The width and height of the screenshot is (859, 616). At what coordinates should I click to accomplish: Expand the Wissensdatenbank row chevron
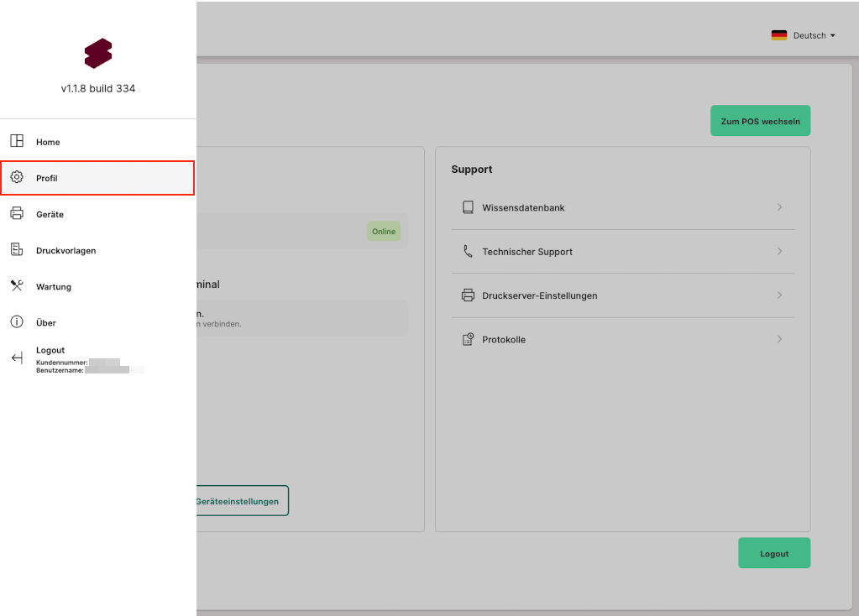pyautogui.click(x=779, y=207)
